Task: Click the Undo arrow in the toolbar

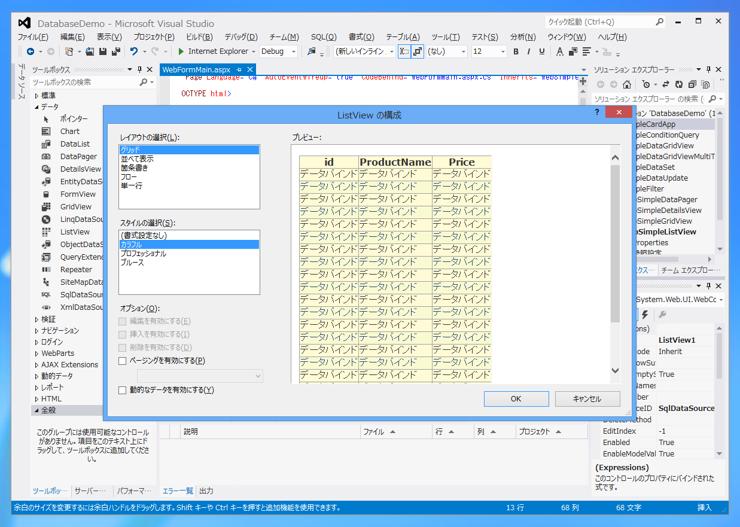Action: [134, 51]
